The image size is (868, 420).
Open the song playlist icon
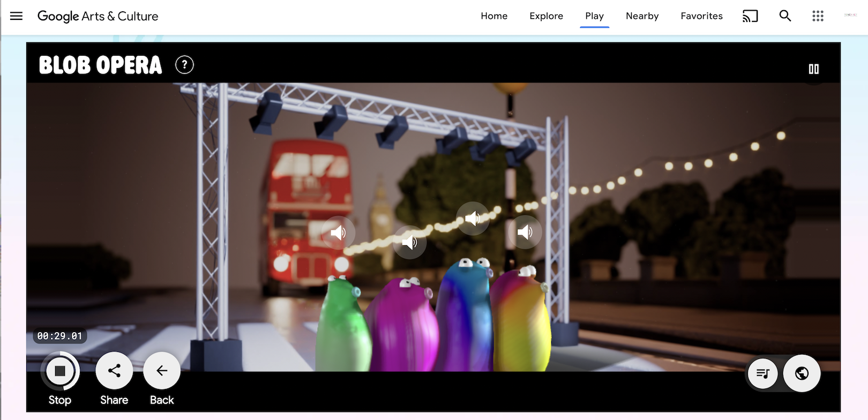pos(763,373)
